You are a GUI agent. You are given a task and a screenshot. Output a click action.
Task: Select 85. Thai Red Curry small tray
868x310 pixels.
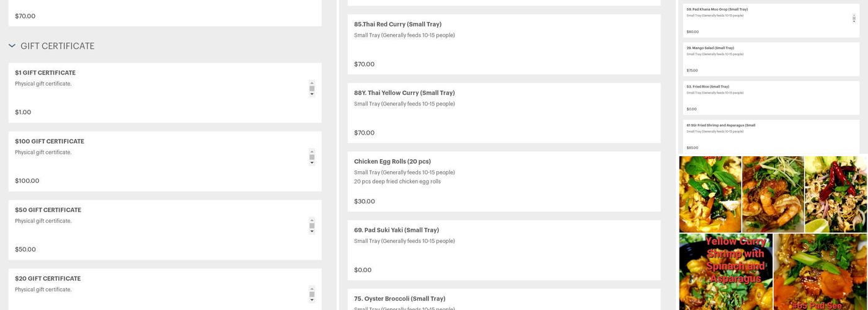click(503, 44)
